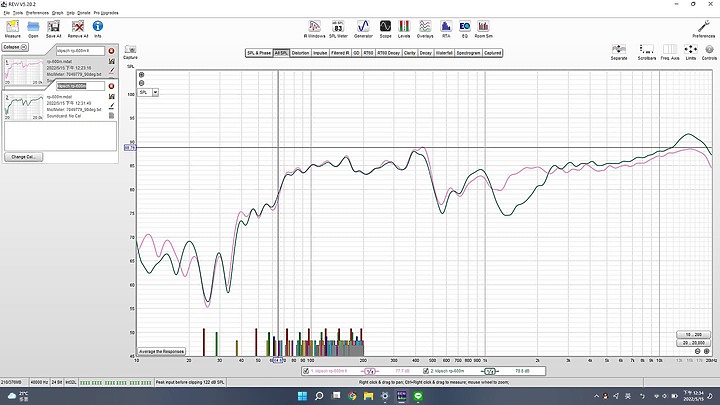Open the File menu
Screen dimensions: 720x405
pyautogui.click(x=6, y=13)
